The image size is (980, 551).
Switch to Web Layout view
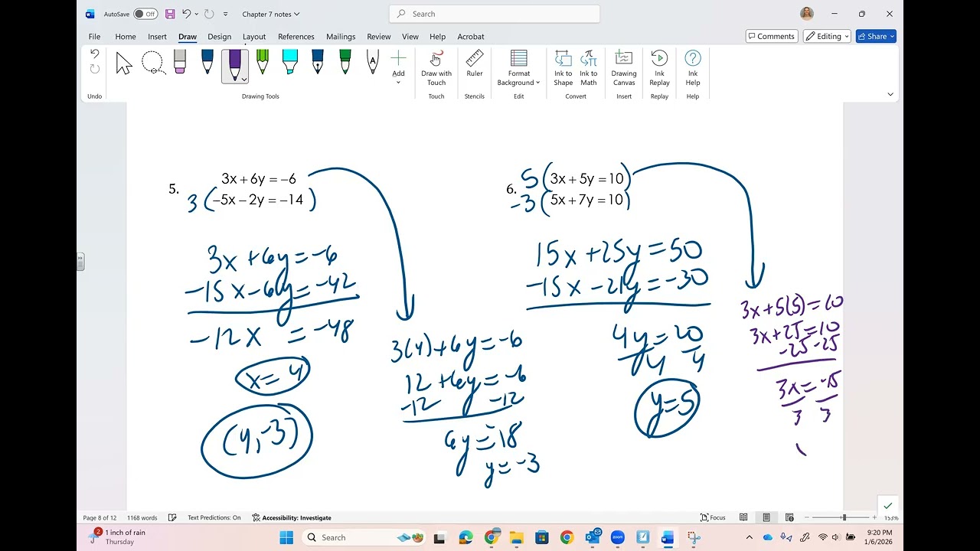[789, 518]
